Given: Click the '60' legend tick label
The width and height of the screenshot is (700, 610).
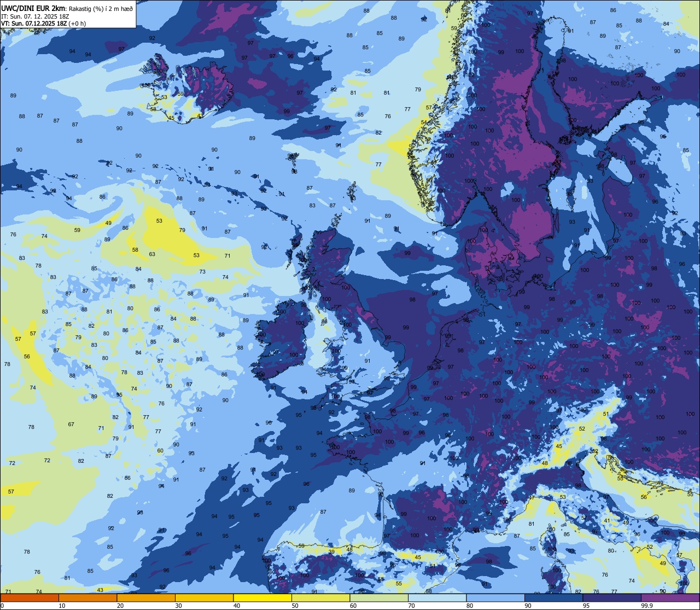Looking at the screenshot, I should (x=353, y=606).
